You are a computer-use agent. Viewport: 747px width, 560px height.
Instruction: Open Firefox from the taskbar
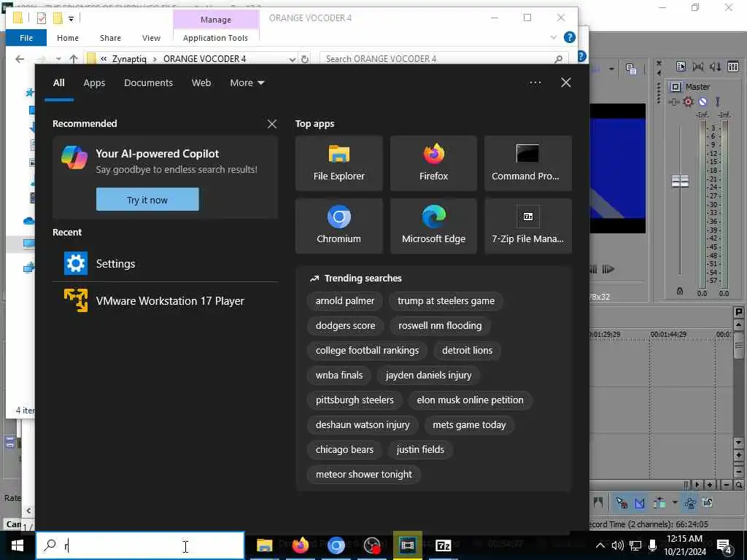tap(300, 545)
